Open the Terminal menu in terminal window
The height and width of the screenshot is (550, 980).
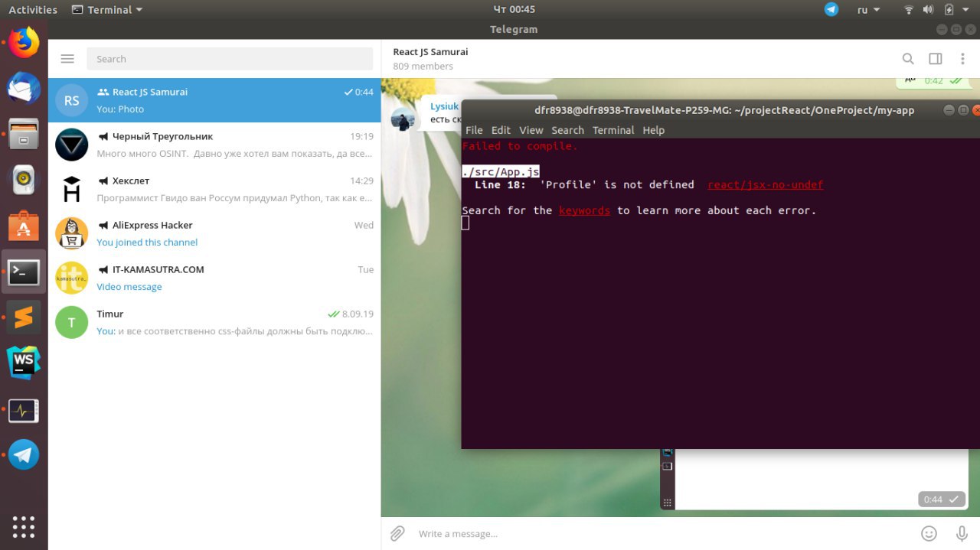pyautogui.click(x=613, y=130)
